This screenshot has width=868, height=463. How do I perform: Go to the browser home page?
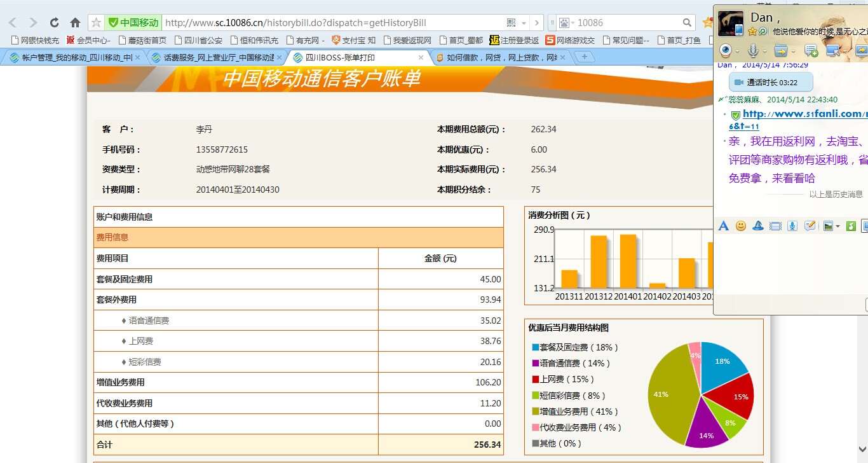pos(75,23)
